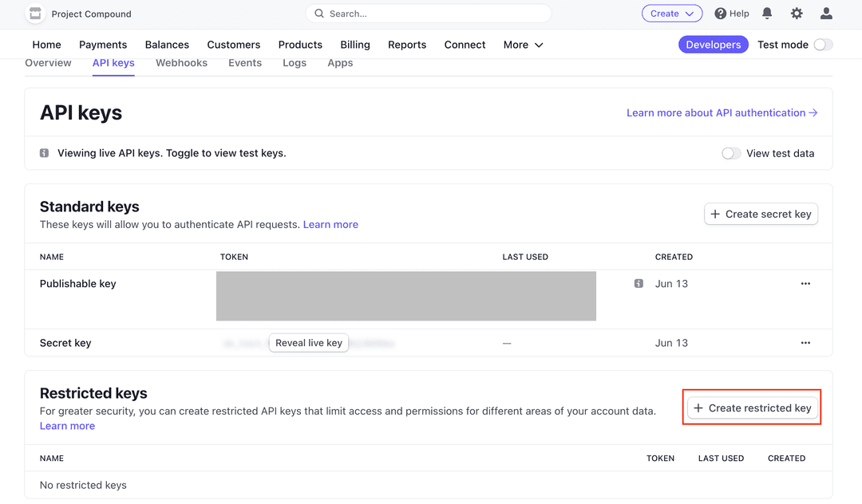
Task: Select API keys tab
Action: [113, 62]
